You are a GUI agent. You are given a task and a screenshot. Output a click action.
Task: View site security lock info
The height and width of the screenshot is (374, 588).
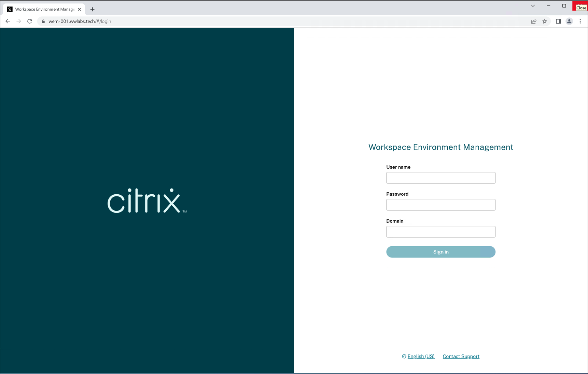pyautogui.click(x=43, y=21)
